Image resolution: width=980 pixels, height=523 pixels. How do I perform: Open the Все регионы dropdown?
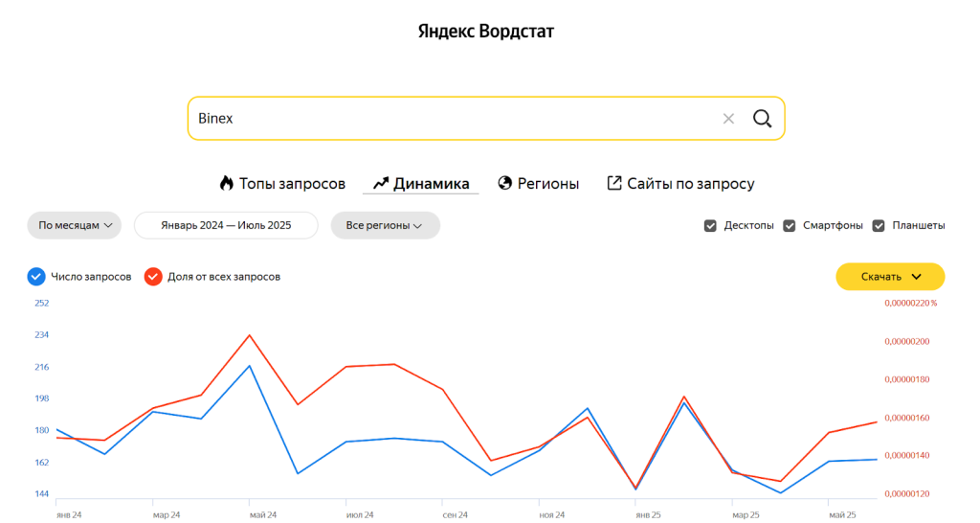(385, 226)
